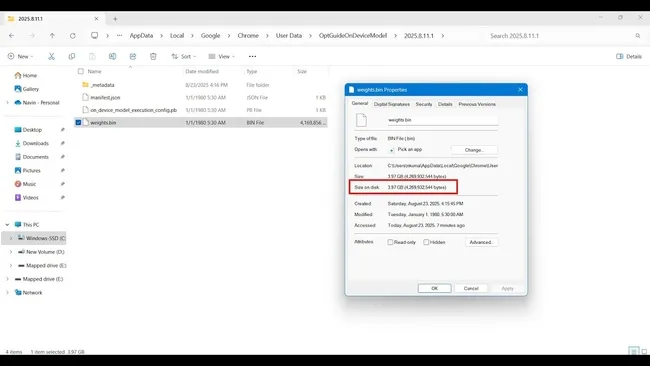Toggle the select-all checkbox in header

tap(81, 71)
